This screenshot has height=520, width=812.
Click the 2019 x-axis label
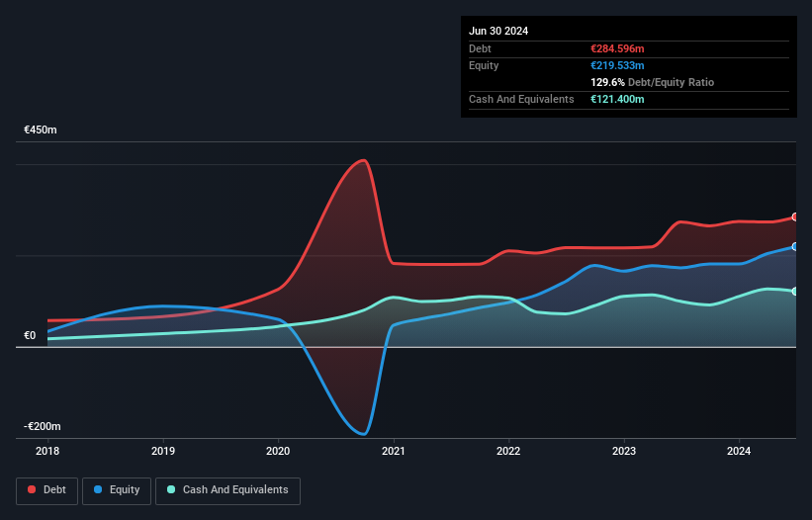(163, 451)
